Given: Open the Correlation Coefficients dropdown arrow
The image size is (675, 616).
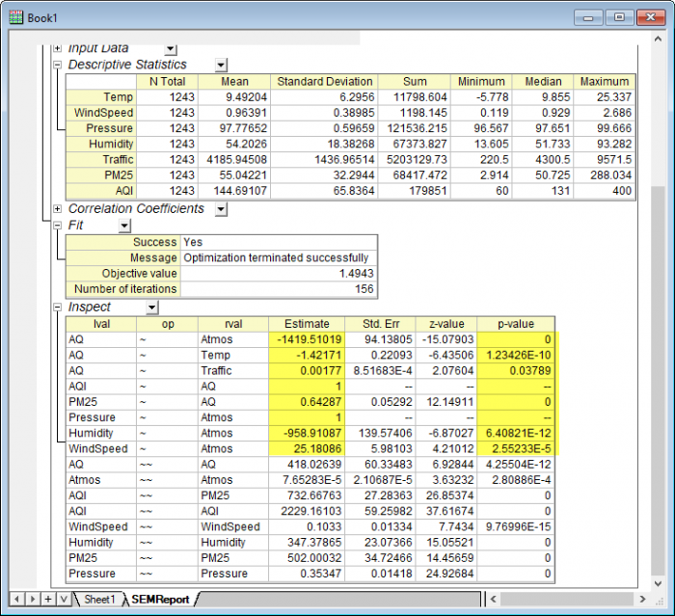Looking at the screenshot, I should (x=219, y=209).
